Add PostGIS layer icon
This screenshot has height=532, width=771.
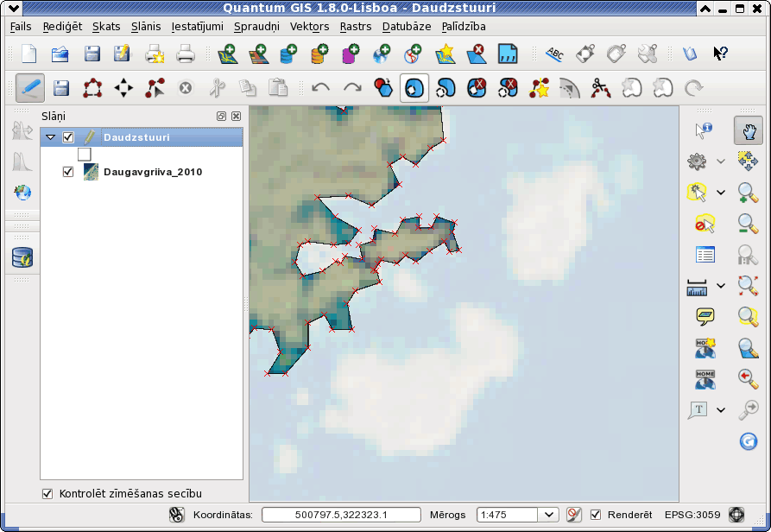[x=288, y=54]
